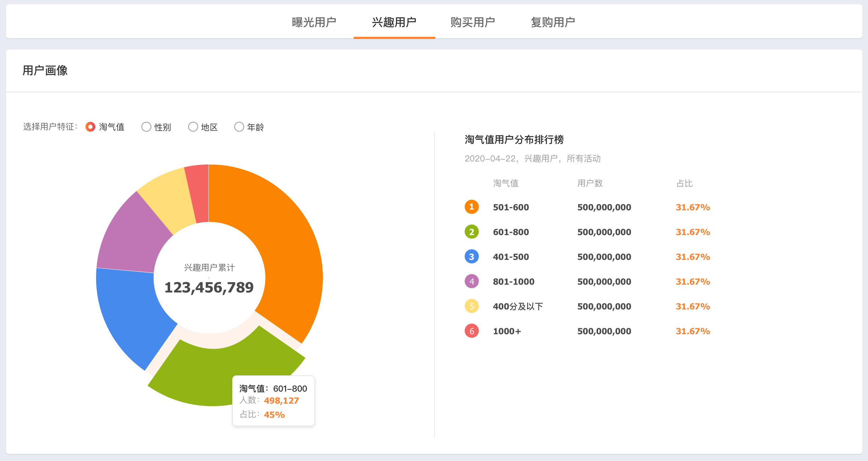The width and height of the screenshot is (868, 461).
Task: Click the 400分及以下 ranking row label
Action: (518, 306)
